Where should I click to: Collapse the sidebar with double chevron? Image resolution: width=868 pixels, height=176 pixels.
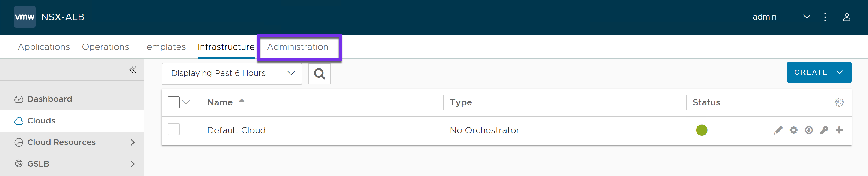pyautogui.click(x=133, y=70)
